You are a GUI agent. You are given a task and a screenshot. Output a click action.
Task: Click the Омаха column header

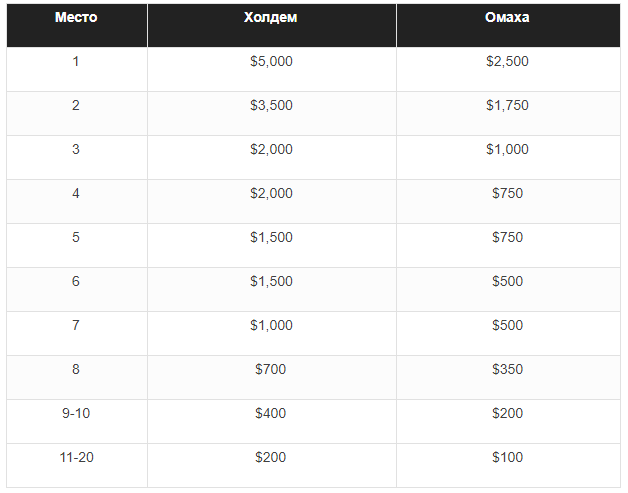507,17
